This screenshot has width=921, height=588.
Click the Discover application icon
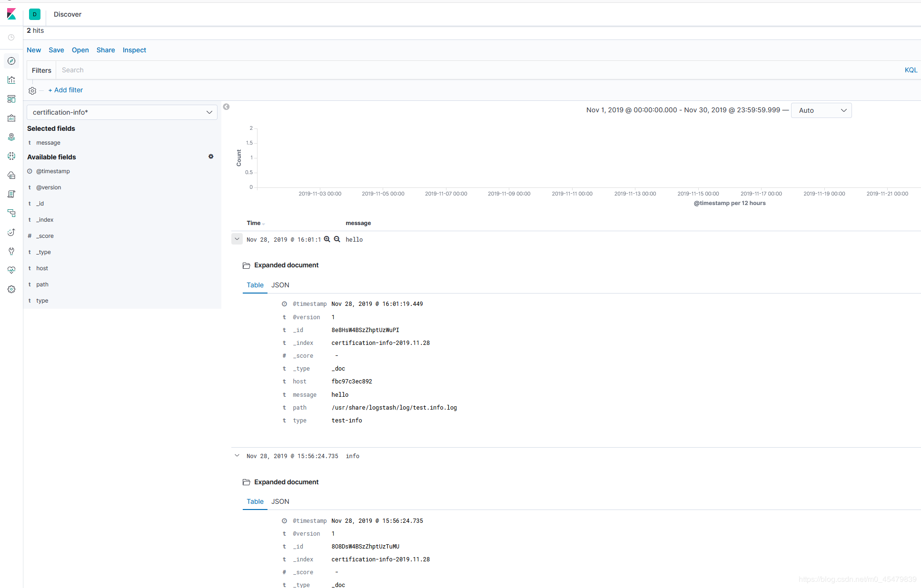point(11,60)
